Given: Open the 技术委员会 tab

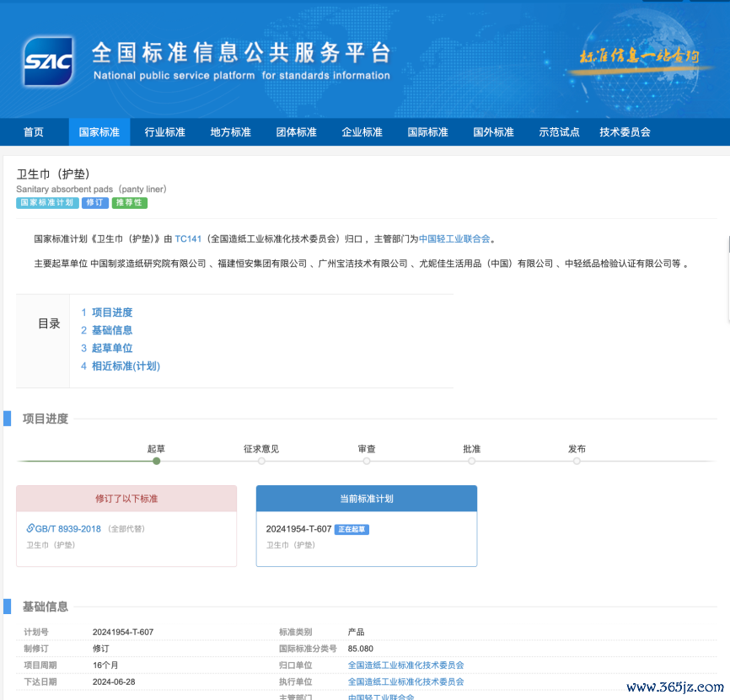Looking at the screenshot, I should 625,132.
